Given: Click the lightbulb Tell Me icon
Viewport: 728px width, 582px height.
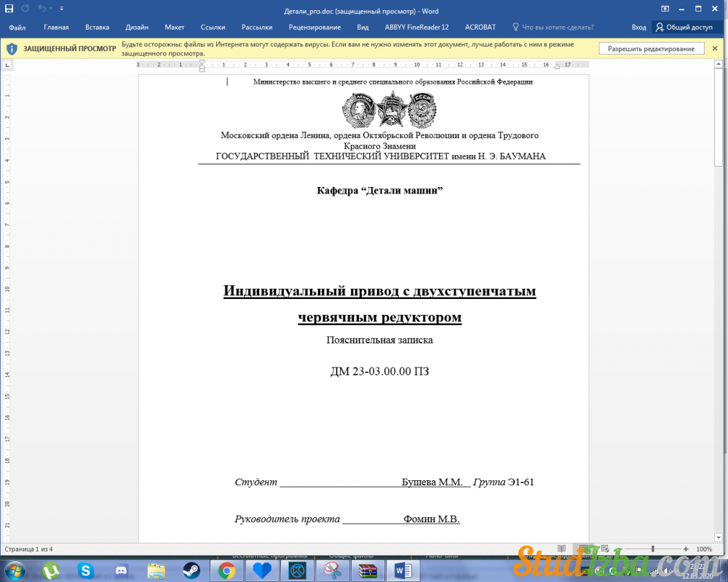Looking at the screenshot, I should 515,27.
